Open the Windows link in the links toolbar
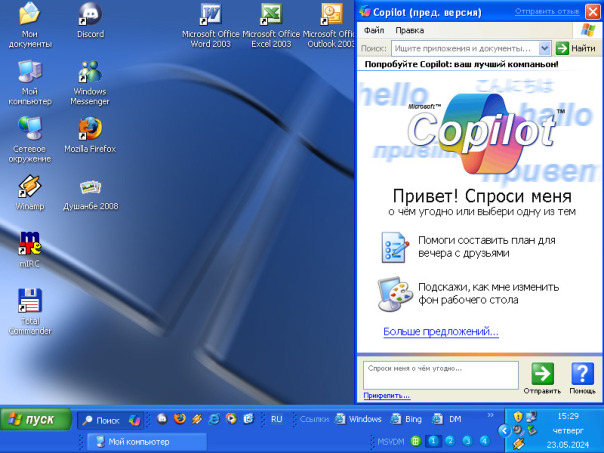 point(358,419)
